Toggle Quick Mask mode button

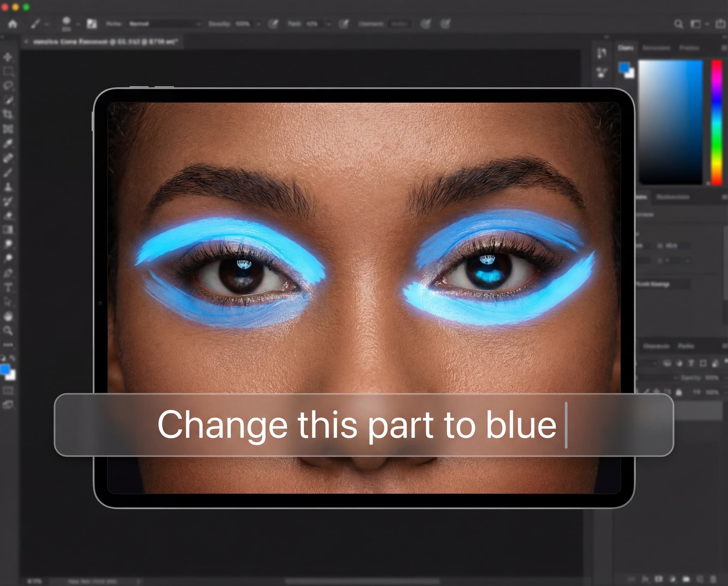click(8, 391)
